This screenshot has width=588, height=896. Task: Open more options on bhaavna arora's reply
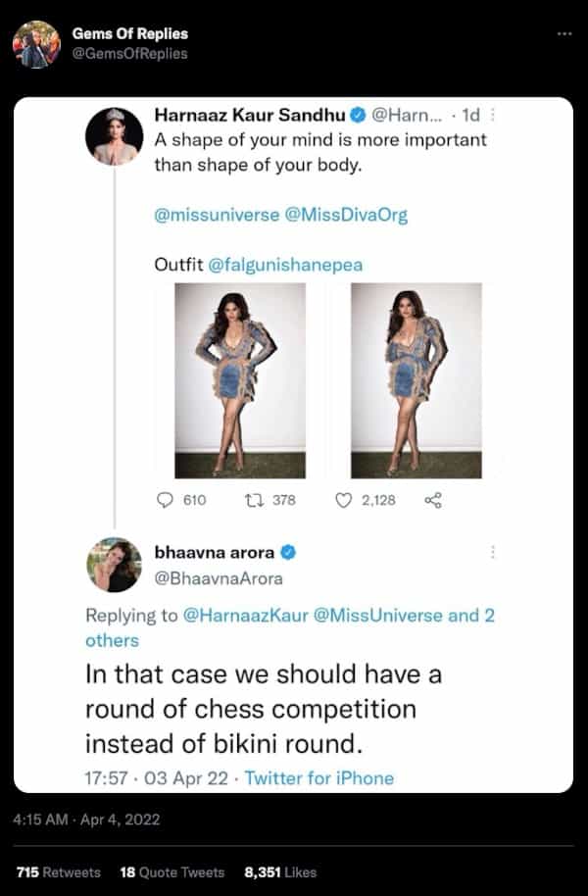(492, 553)
